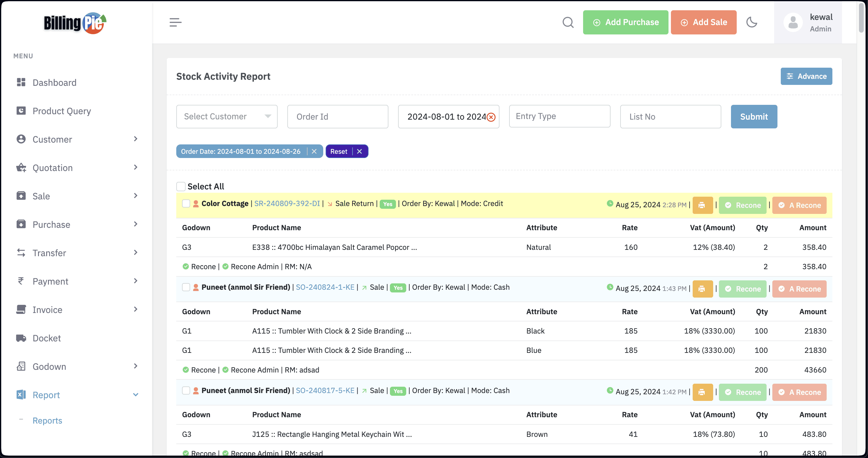Click the Transfer arrows icon
Viewport: 868px width, 458px height.
[21, 253]
